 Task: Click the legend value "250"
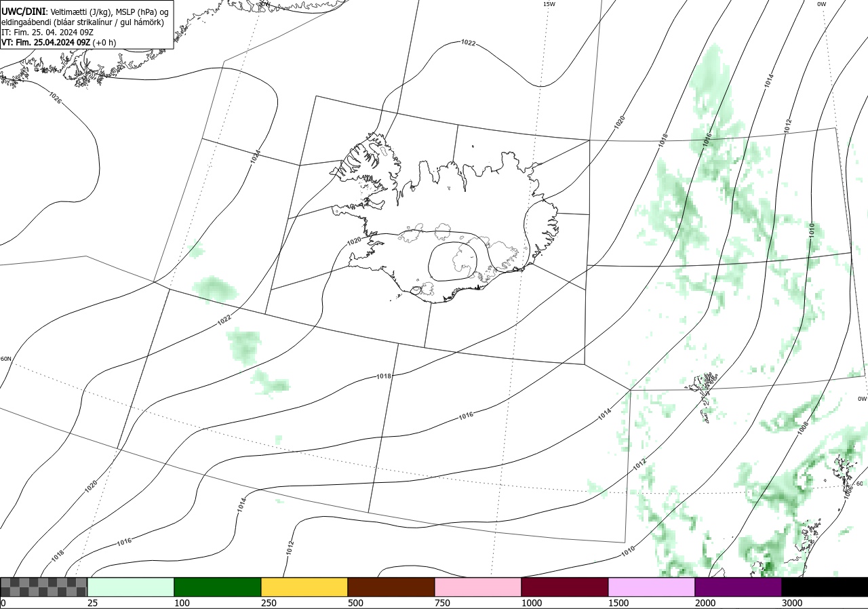[269, 603]
